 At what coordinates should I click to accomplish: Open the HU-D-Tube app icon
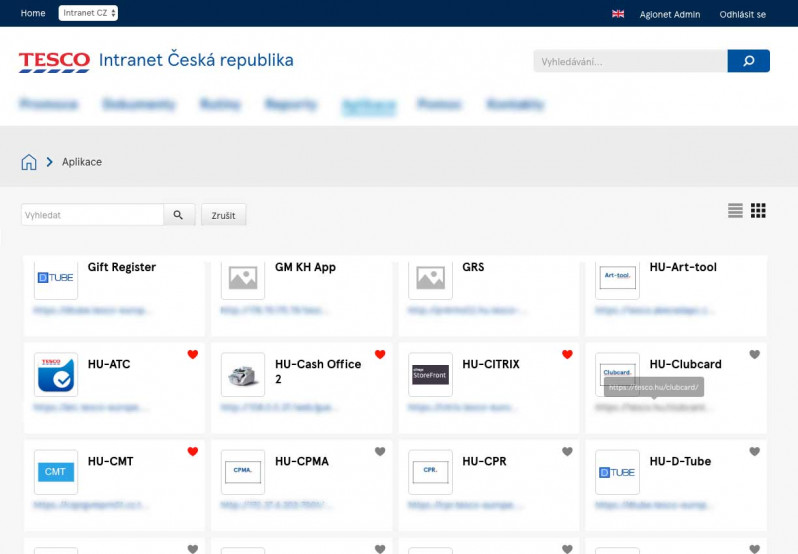617,472
